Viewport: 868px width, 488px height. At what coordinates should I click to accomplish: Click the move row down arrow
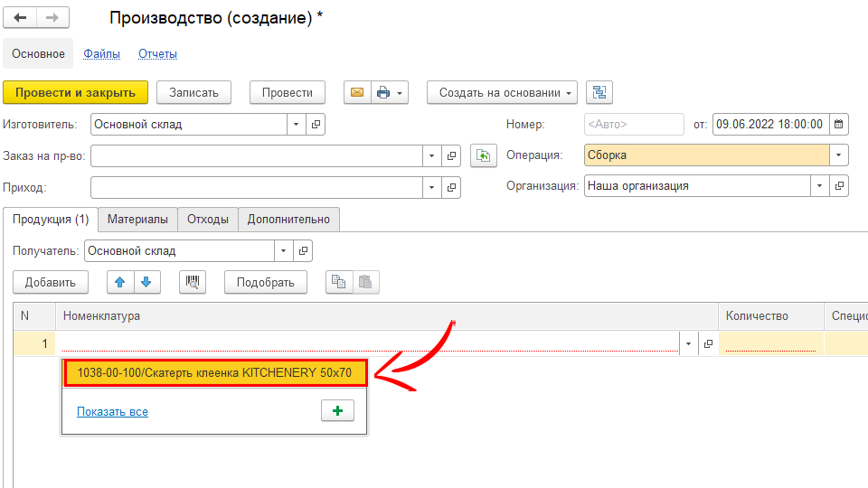point(146,282)
